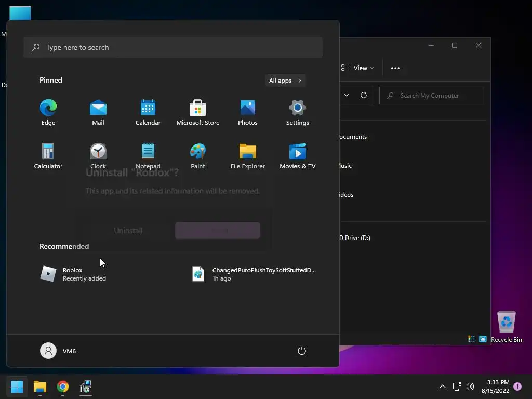The width and height of the screenshot is (532, 399).
Task: Open the Clock app
Action: [x=98, y=156]
